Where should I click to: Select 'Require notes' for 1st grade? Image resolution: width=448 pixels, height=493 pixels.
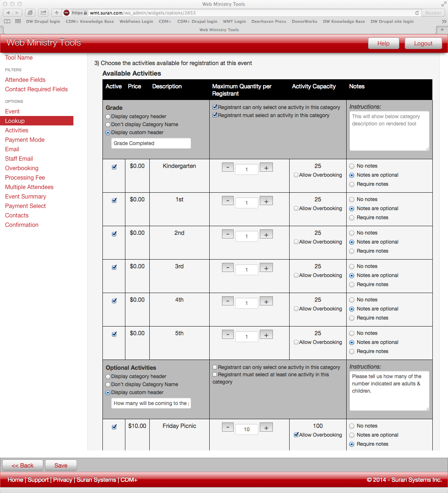[x=352, y=218]
